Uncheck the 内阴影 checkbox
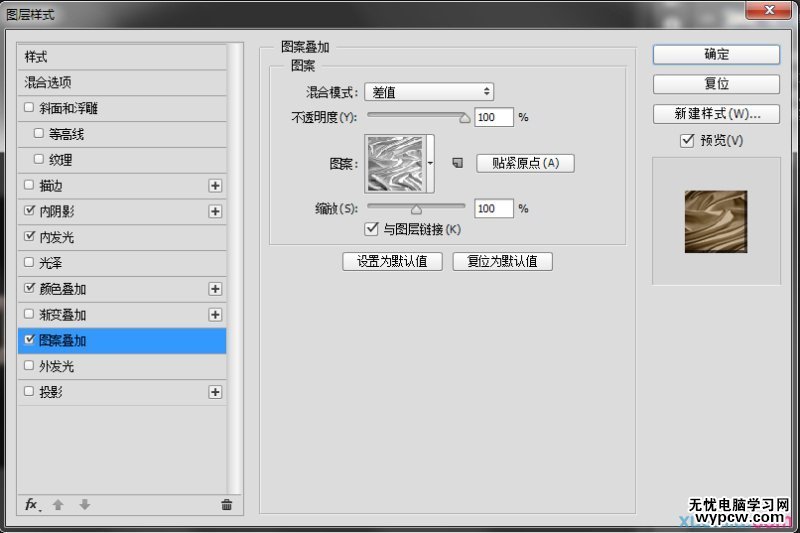The width and height of the screenshot is (800, 533). [29, 210]
